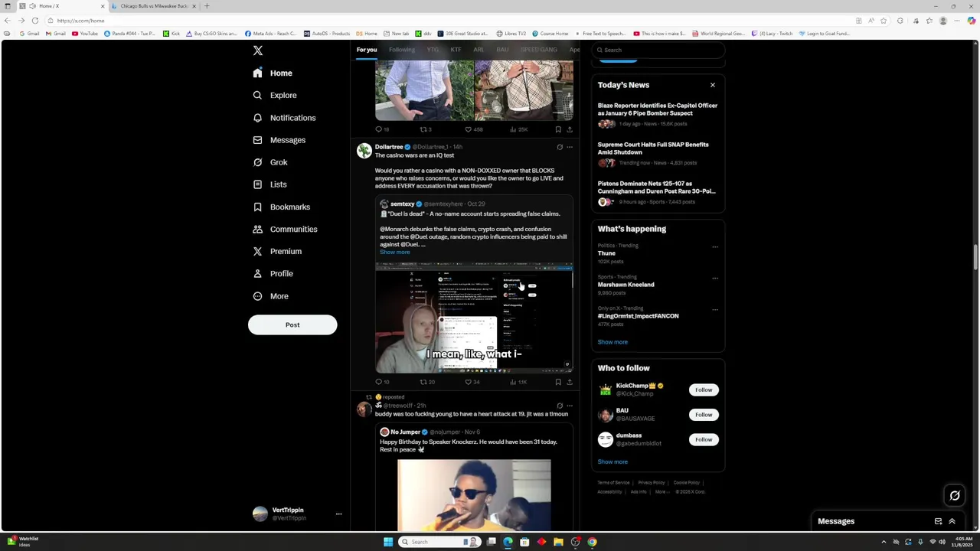Viewport: 980px width, 551px height.
Task: Open more options on Dollartree's post
Action: pos(569,147)
